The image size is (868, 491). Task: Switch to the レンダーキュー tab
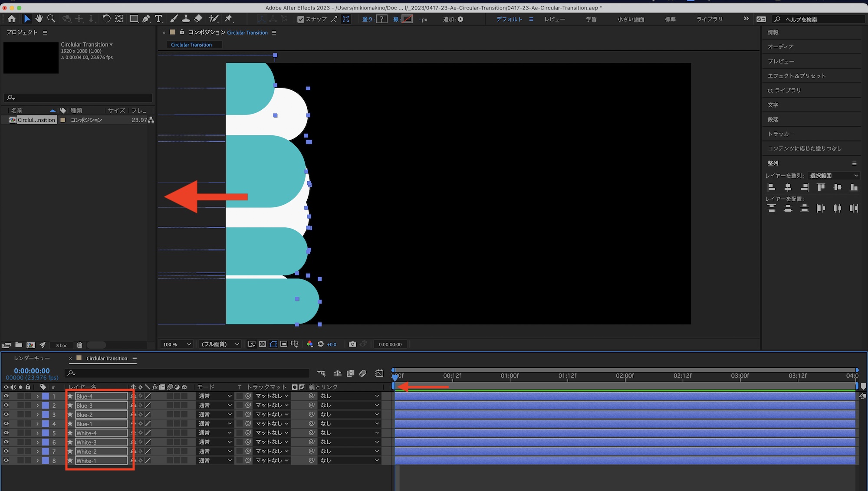(x=32, y=358)
